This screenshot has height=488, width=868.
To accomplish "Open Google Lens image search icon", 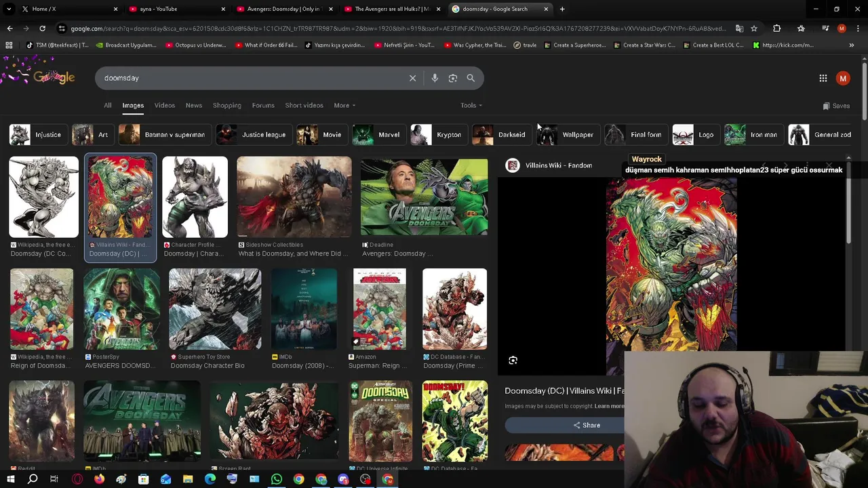I will (453, 78).
